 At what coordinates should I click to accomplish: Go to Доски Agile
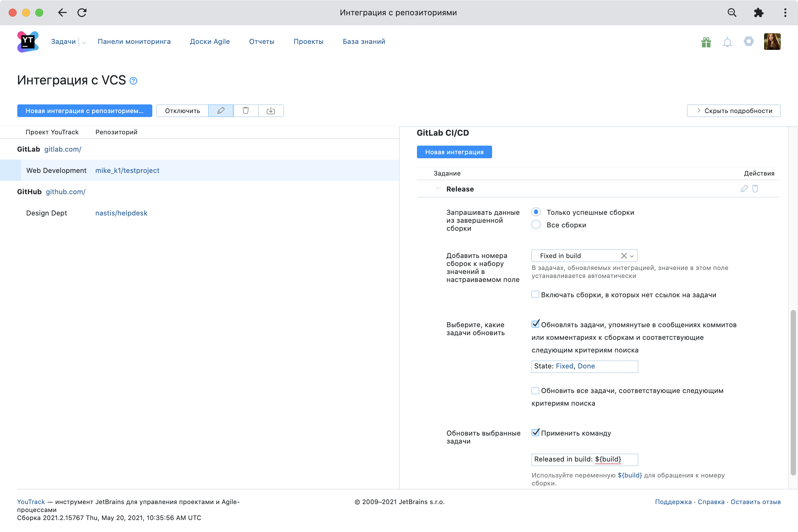210,41
